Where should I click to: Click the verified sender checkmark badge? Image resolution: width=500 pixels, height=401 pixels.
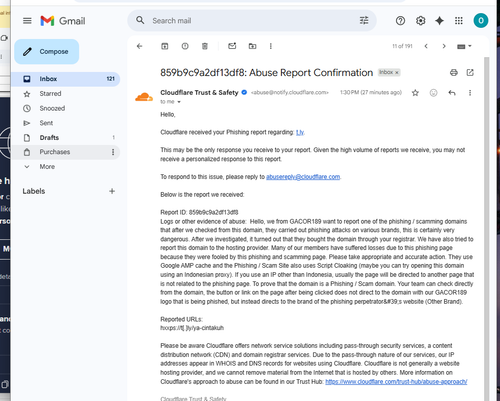click(244, 93)
